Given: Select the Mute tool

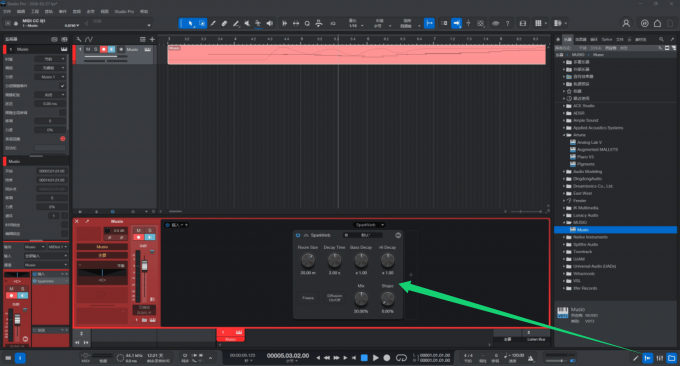Looking at the screenshot, I should click(x=247, y=23).
